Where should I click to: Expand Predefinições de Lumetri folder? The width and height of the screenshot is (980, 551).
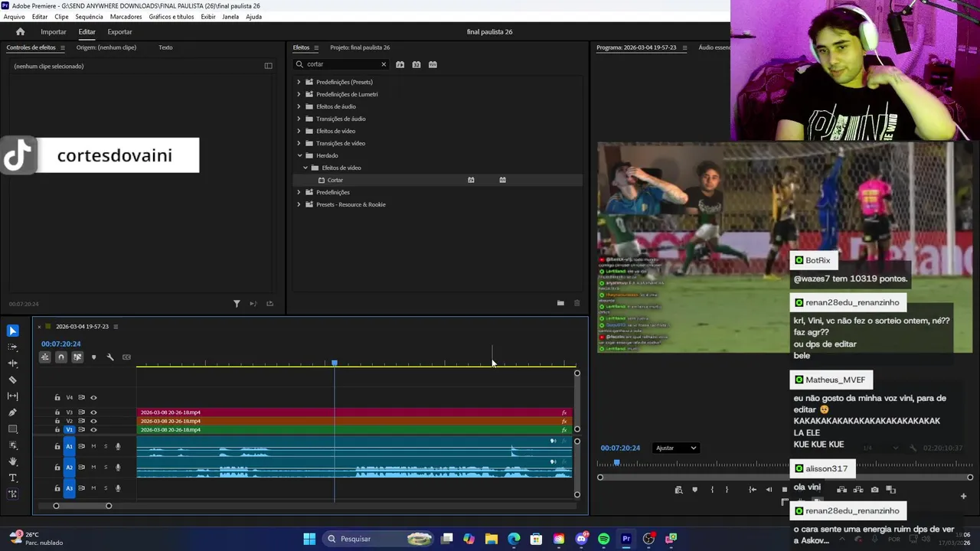tap(299, 94)
